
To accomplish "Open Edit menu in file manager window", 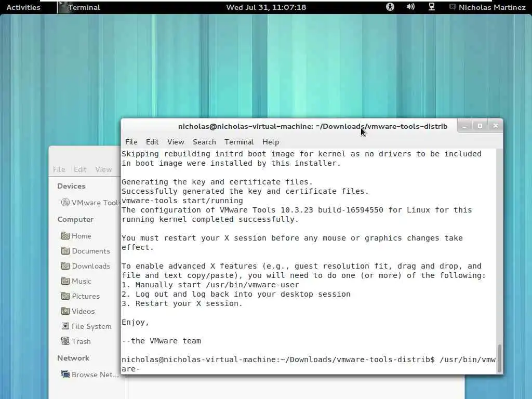I will (80, 169).
